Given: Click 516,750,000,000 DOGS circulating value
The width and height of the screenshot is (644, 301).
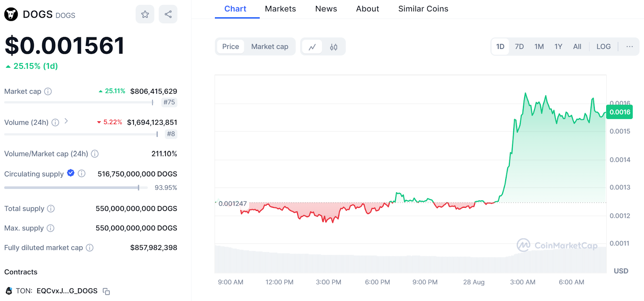Looking at the screenshot, I should 137,174.
